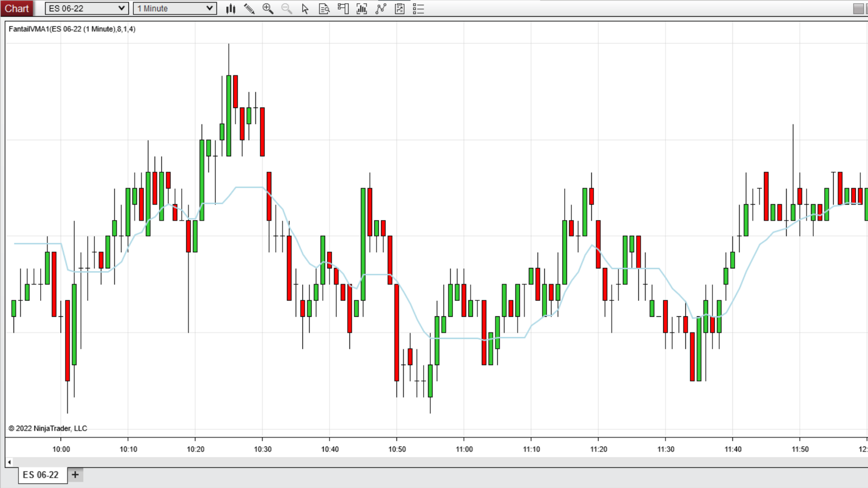868x488 pixels.
Task: Click the 11:40 time axis label
Action: point(733,449)
